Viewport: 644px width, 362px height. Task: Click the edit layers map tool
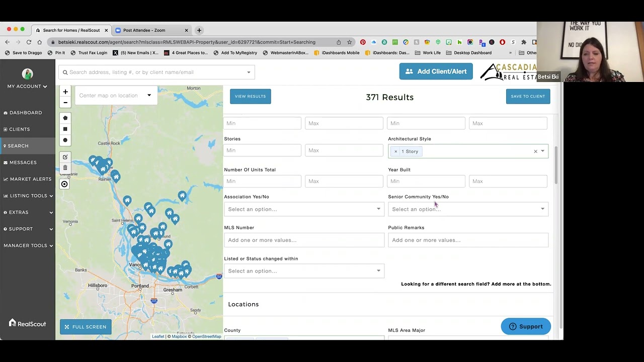pos(65,157)
